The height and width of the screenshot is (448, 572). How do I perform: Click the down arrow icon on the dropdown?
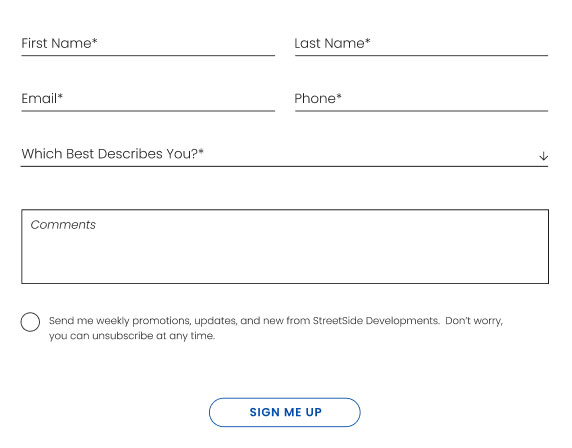pos(543,156)
